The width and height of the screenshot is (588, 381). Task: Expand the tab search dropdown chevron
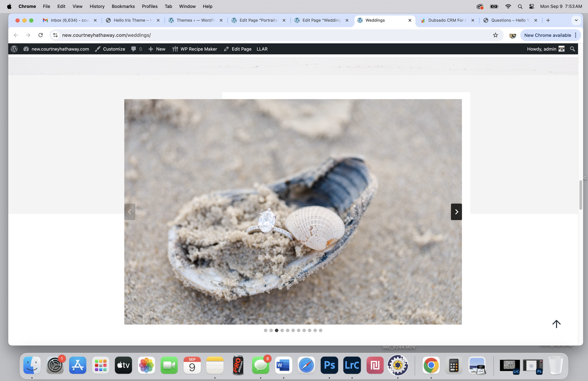tap(576, 20)
